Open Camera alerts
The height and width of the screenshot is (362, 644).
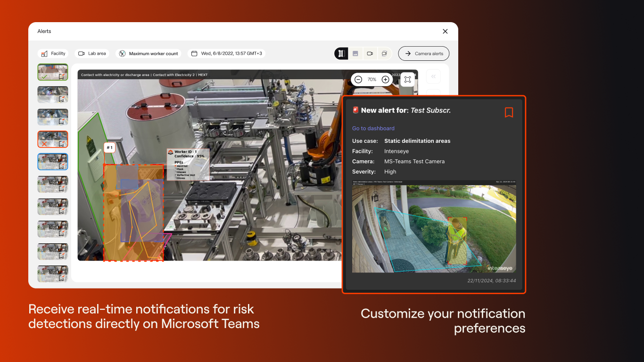click(x=424, y=54)
